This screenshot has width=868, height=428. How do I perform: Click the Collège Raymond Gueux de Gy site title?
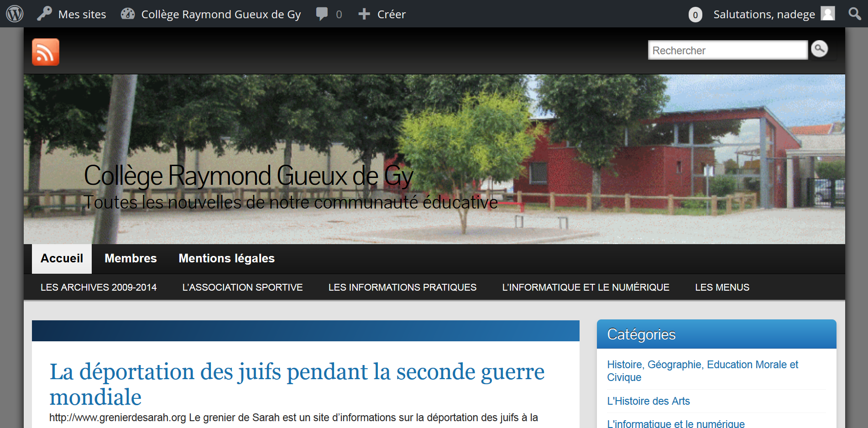click(x=249, y=176)
